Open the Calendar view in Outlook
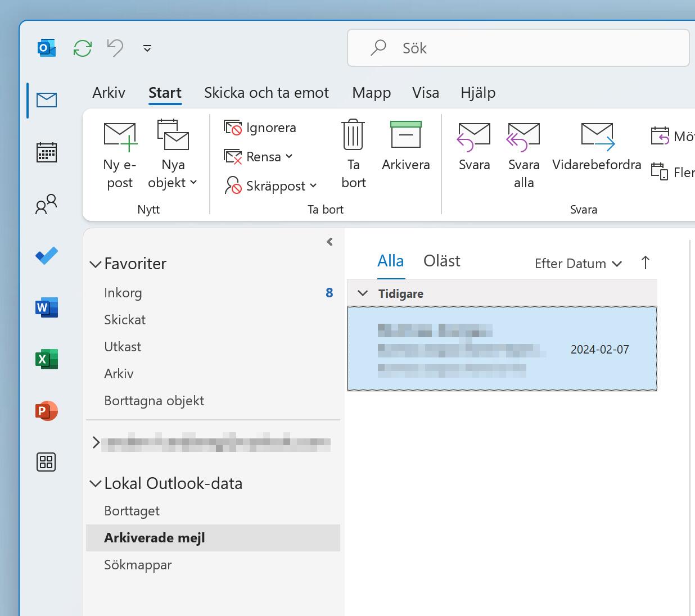This screenshot has height=616, width=695. coord(46,152)
